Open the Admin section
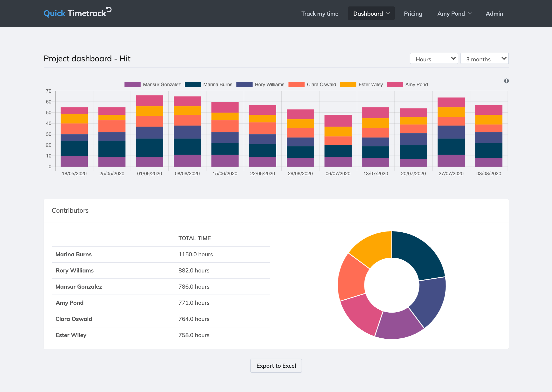Viewport: 552px width, 392px height. (x=494, y=13)
